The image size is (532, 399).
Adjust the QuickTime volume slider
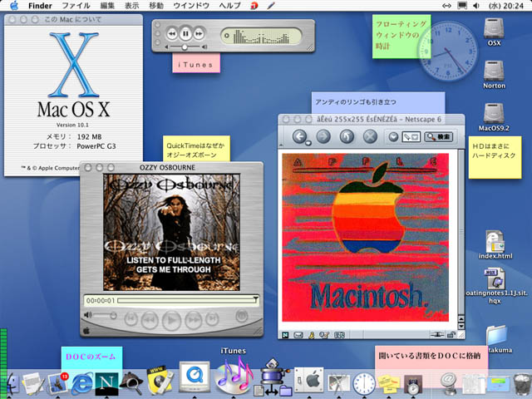(105, 316)
